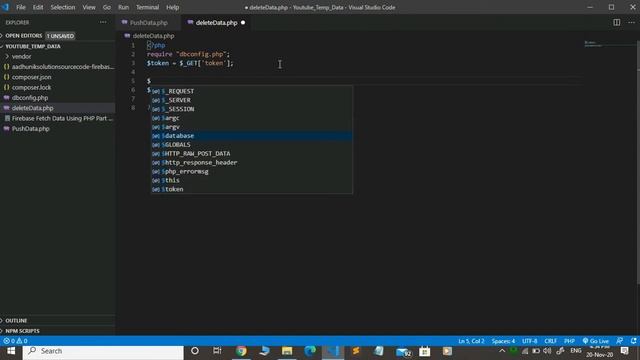Choose the $_SESSION suggestion
This screenshot has width=640, height=360.
252,109
